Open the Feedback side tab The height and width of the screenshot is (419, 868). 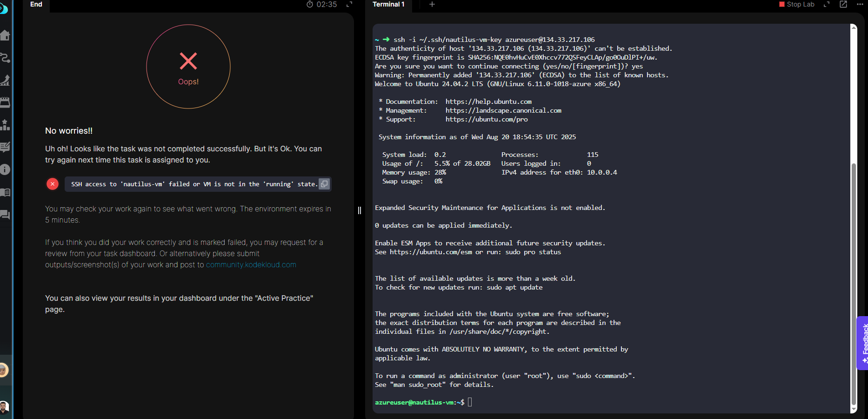pos(863,343)
